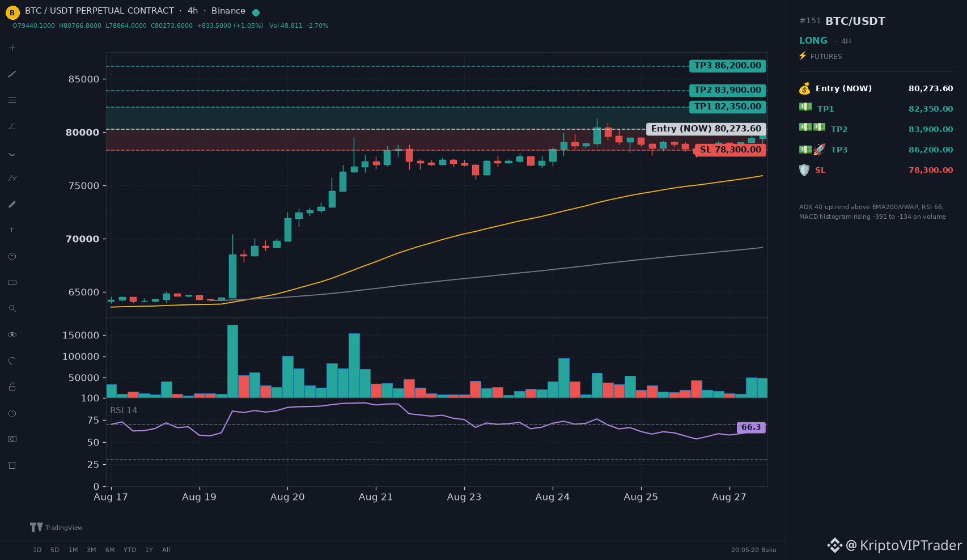Click the trash can remove drawings icon
The width and height of the screenshot is (967, 560).
point(12,465)
